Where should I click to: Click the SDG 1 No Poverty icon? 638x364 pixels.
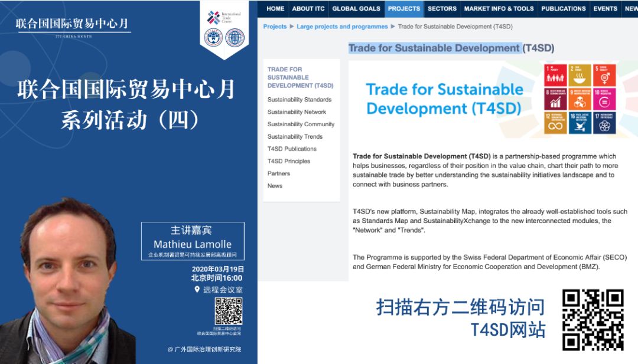(555, 74)
